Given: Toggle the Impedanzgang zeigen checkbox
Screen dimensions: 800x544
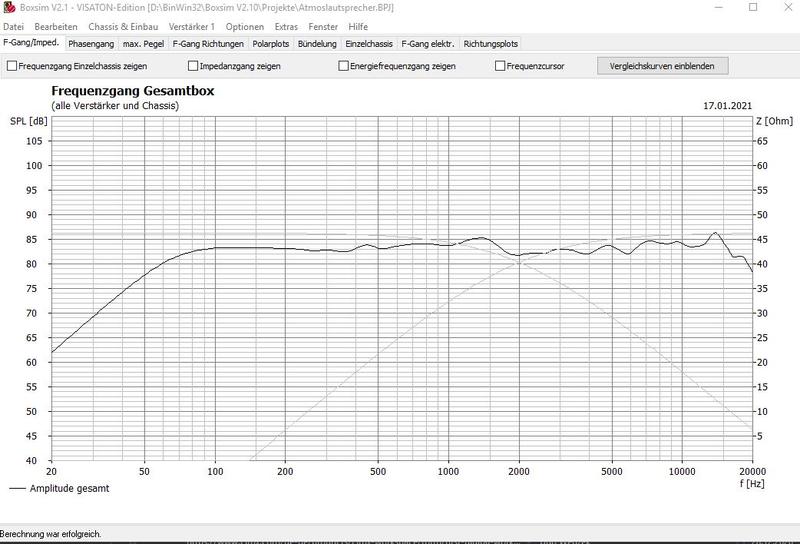Looking at the screenshot, I should [193, 66].
